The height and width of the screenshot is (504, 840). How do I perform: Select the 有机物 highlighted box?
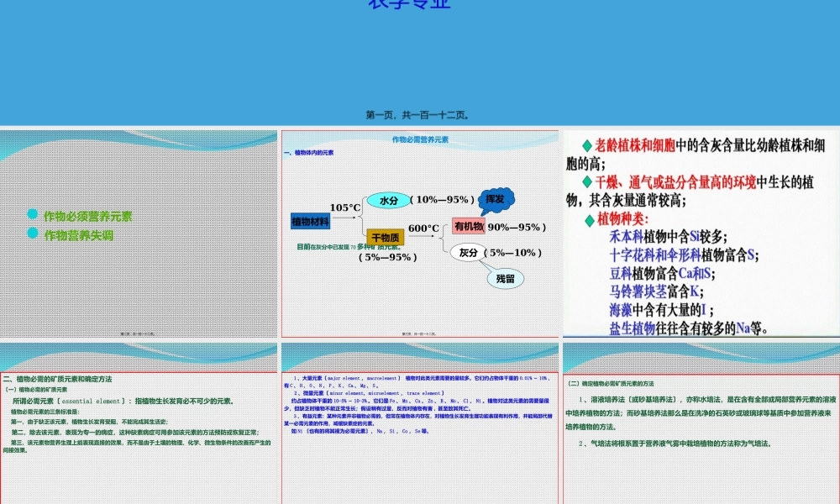[469, 225]
